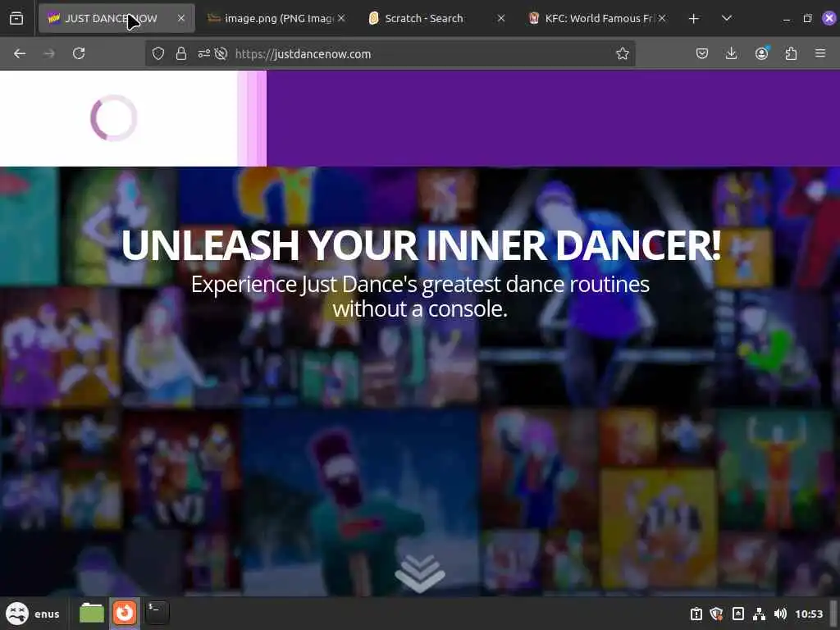840x630 pixels.
Task: Close the image.png tab
Action: click(x=341, y=18)
